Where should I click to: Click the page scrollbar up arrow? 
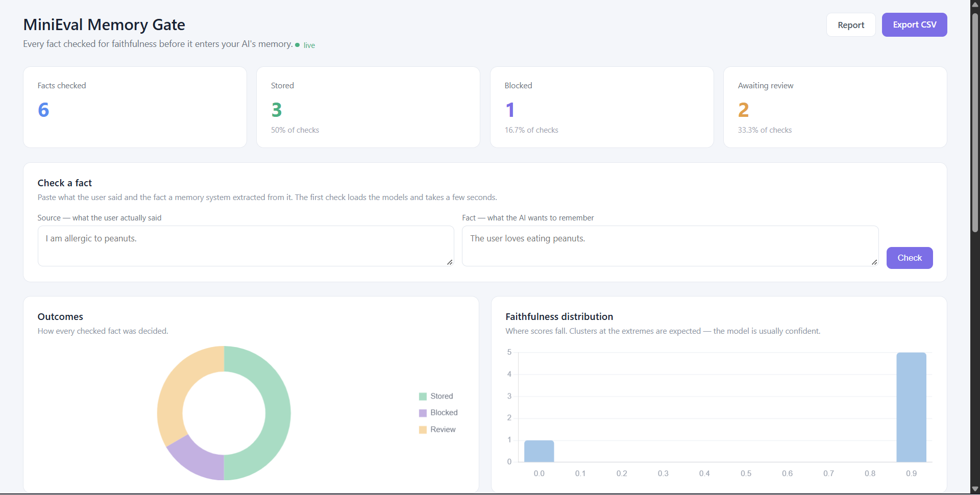point(975,5)
